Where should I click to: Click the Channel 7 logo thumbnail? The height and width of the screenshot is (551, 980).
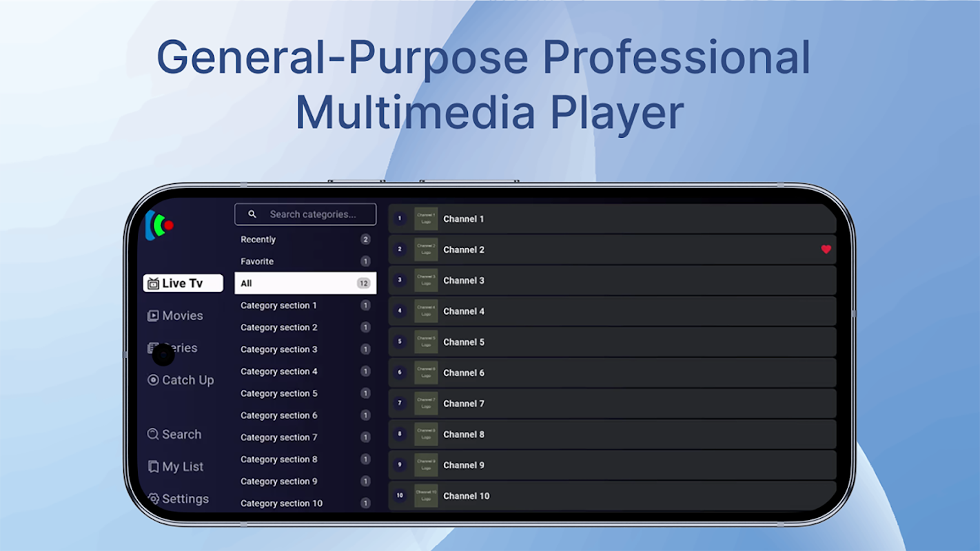tap(426, 404)
